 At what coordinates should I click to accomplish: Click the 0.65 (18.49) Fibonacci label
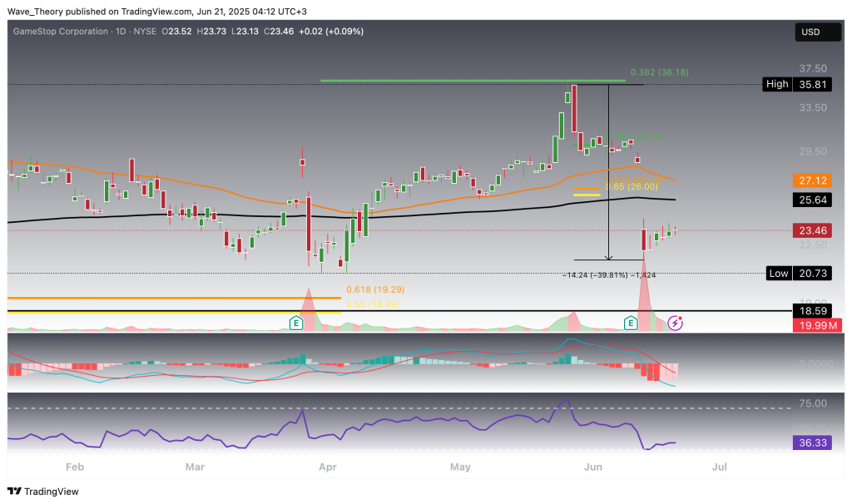click(372, 304)
